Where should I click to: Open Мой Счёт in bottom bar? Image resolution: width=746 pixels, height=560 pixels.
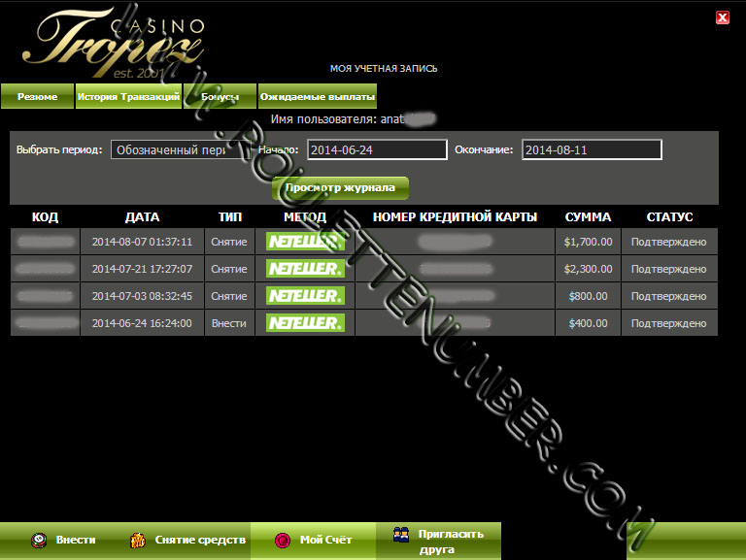(x=314, y=541)
